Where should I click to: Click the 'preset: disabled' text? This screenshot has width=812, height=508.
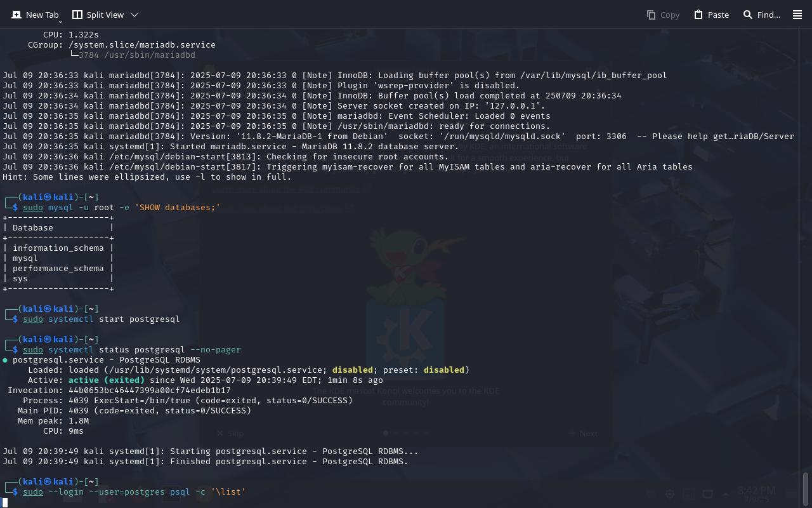pyautogui.click(x=424, y=370)
